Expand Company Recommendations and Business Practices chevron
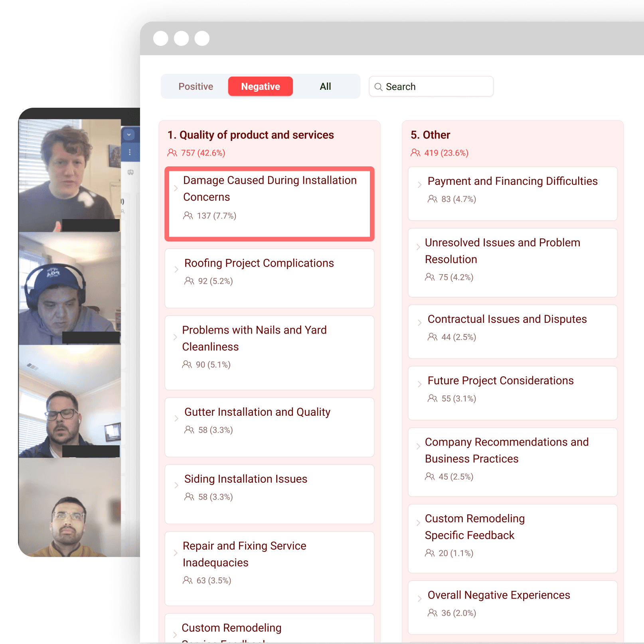The height and width of the screenshot is (644, 644). 418,446
